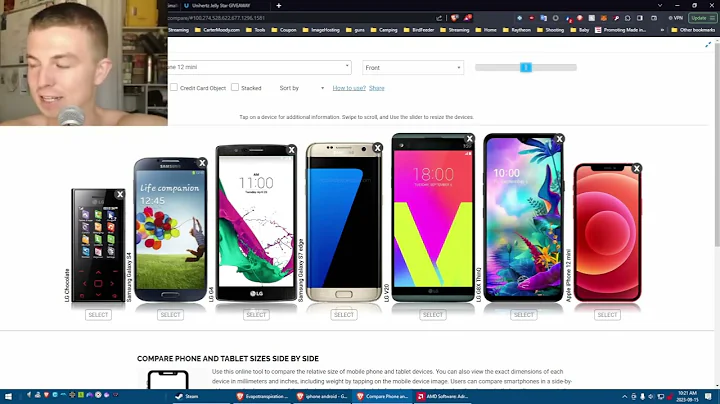Toggle the Credit Card Object checkbox

point(174,87)
